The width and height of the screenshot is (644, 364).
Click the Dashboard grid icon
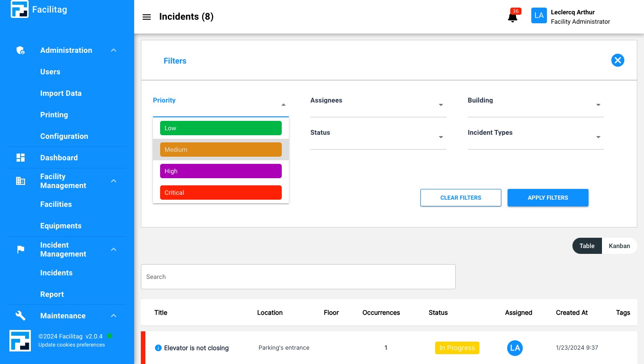[x=21, y=158]
